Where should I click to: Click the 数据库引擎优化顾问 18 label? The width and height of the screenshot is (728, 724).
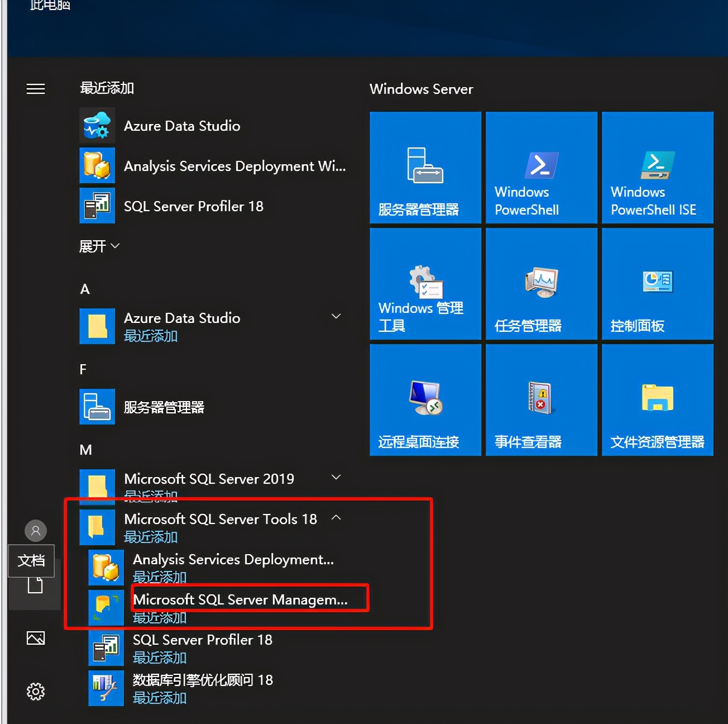click(x=203, y=680)
